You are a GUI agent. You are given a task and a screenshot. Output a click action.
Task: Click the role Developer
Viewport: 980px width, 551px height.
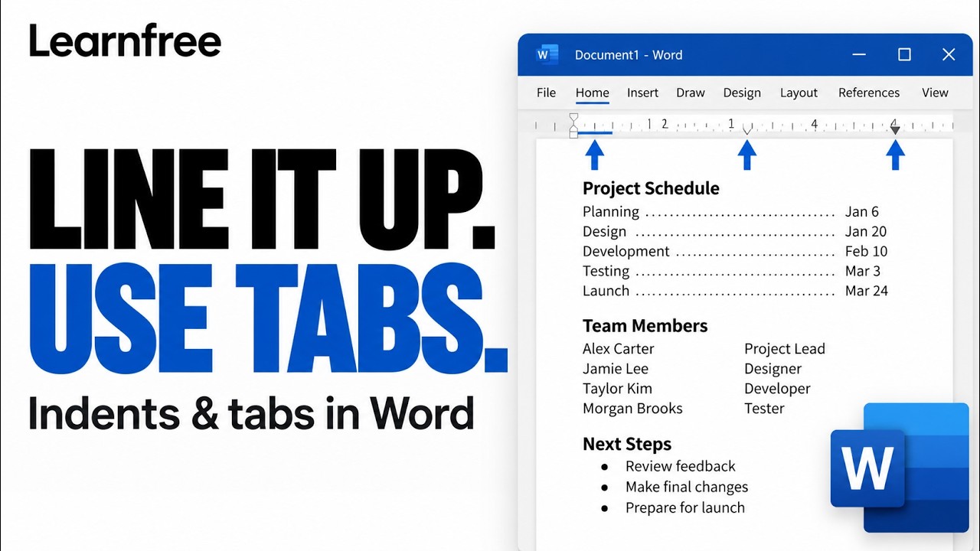point(777,389)
